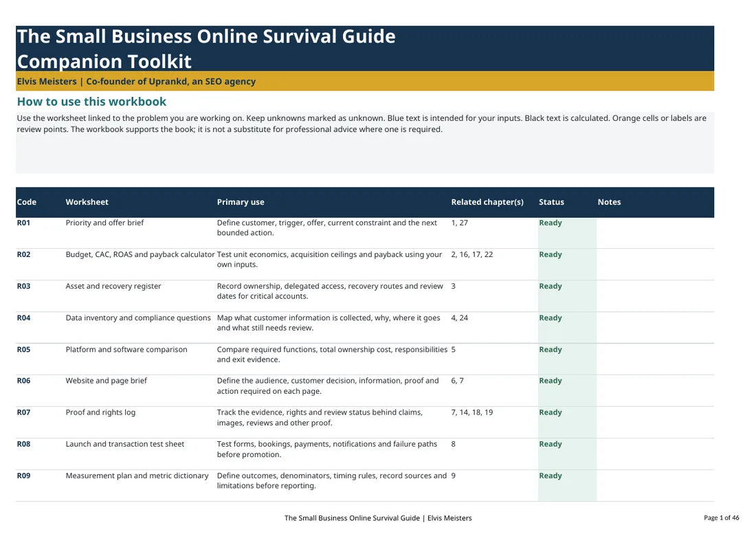Click 'Launch and transaction test sheet'
Viewport: 756px width, 534px height.
tap(125, 445)
